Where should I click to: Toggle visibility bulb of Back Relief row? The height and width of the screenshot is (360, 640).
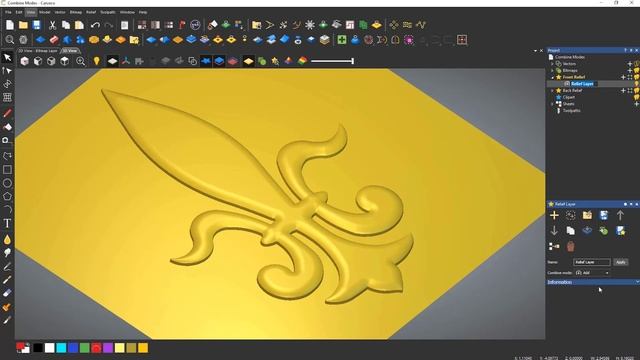tap(637, 91)
